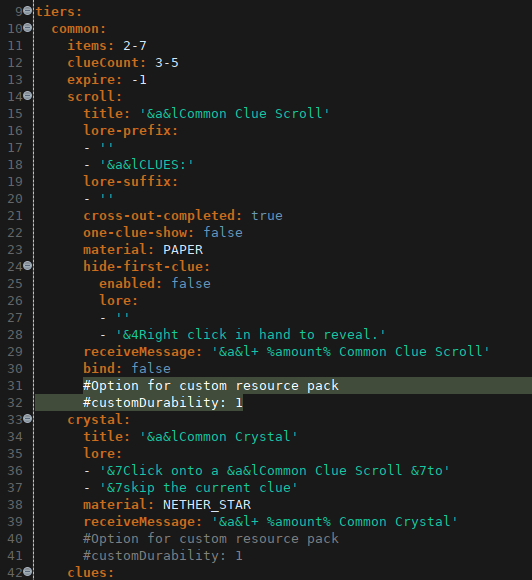The width and height of the screenshot is (532, 580).
Task: Click the highlighted '#Option for custom resource pack' comment
Action: tap(211, 386)
